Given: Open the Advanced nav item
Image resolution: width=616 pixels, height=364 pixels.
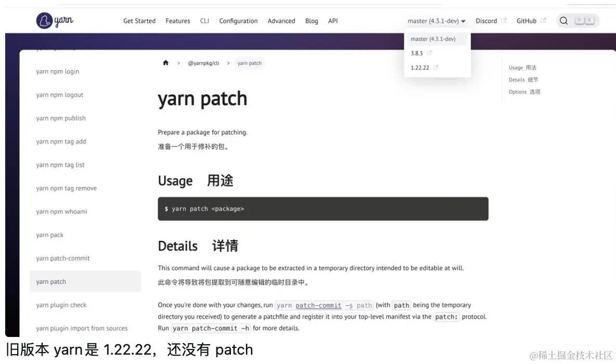Looking at the screenshot, I should [x=281, y=21].
